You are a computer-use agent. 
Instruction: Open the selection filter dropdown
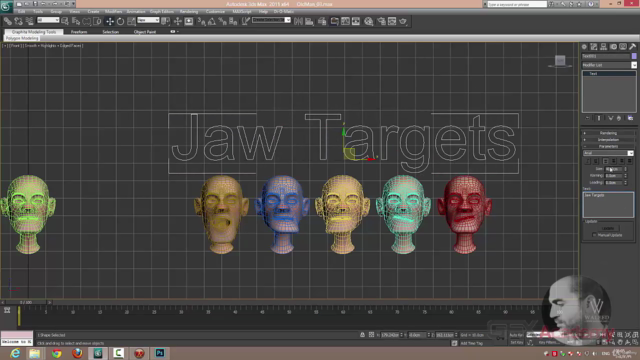click(48, 20)
